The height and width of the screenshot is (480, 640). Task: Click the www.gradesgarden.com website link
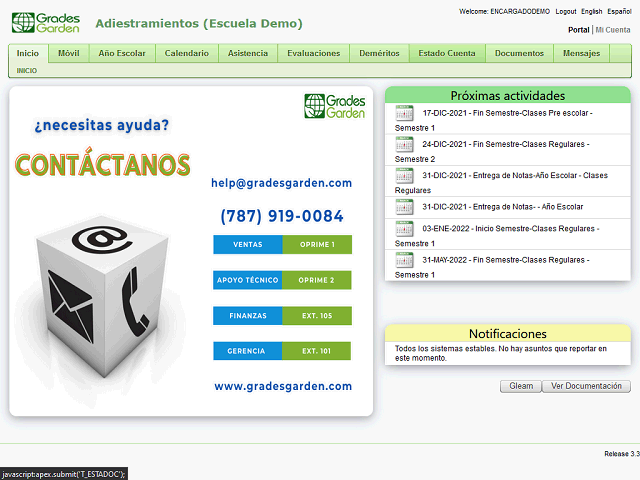click(x=283, y=386)
